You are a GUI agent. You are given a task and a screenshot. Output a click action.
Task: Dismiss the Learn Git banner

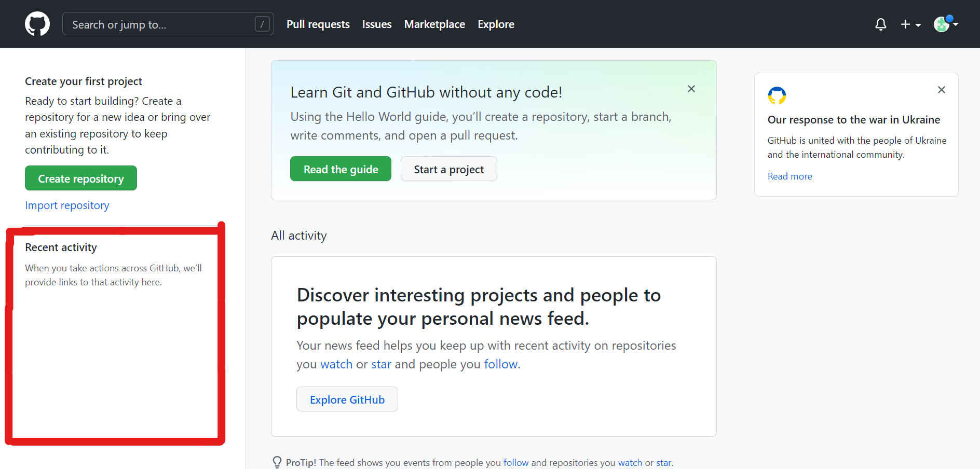691,89
